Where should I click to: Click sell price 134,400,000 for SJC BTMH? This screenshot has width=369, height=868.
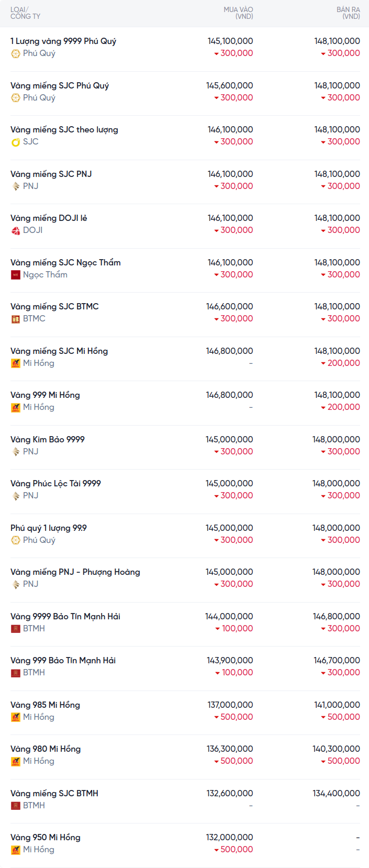click(337, 794)
